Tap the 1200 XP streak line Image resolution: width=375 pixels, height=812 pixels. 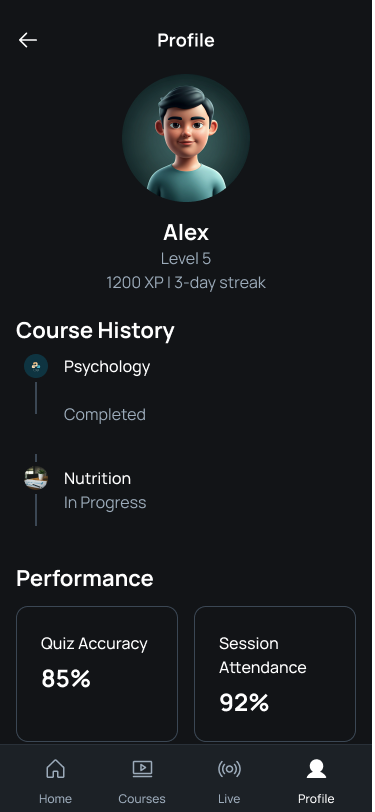186,283
